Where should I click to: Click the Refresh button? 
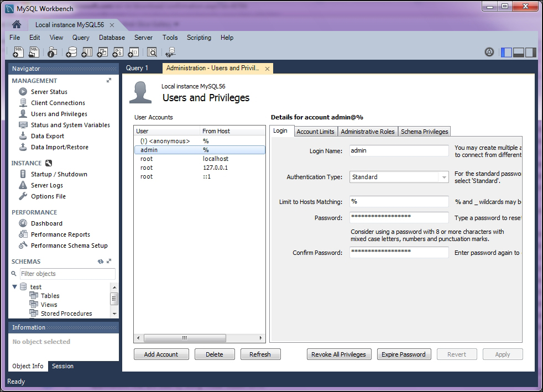[x=260, y=354]
